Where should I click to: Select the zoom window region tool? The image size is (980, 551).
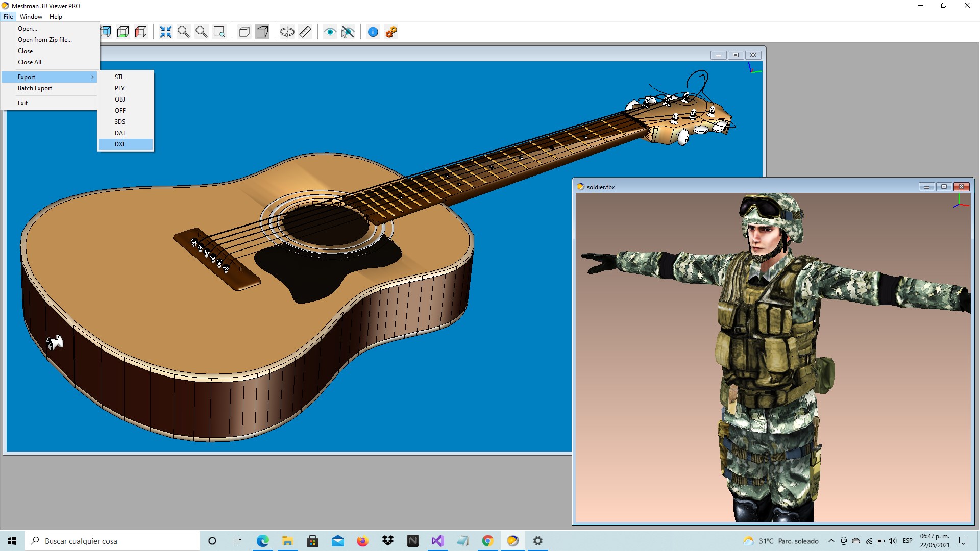tap(219, 32)
